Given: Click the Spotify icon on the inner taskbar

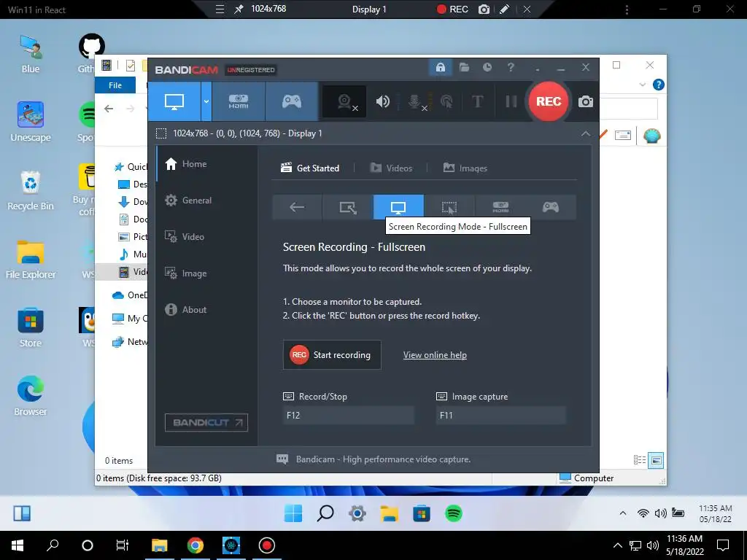Looking at the screenshot, I should [454, 513].
